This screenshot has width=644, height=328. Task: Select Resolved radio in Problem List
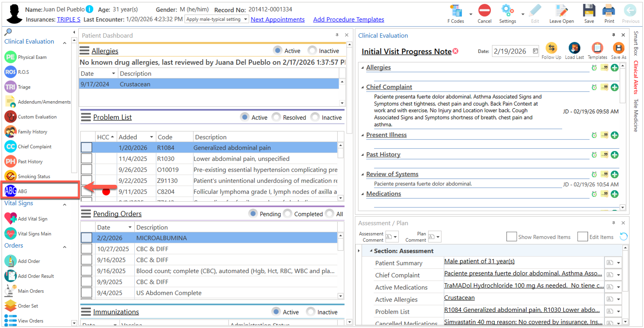(276, 117)
